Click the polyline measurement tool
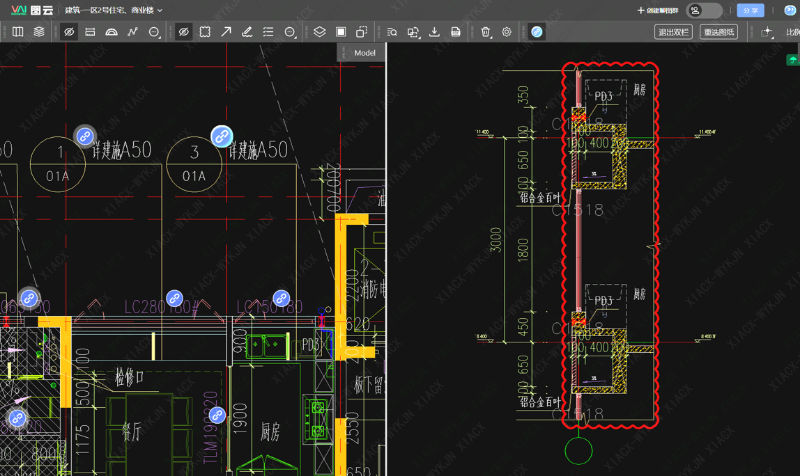Viewport: 800px width, 476px height. pyautogui.click(x=132, y=32)
